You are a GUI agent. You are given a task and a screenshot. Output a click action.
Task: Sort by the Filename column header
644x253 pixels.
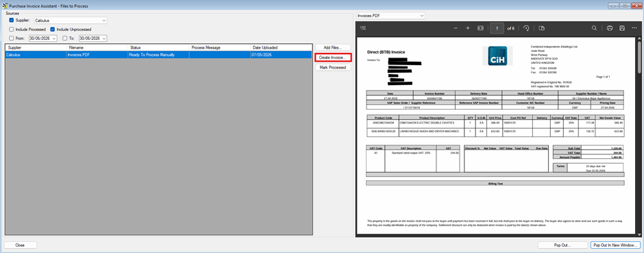click(97, 47)
